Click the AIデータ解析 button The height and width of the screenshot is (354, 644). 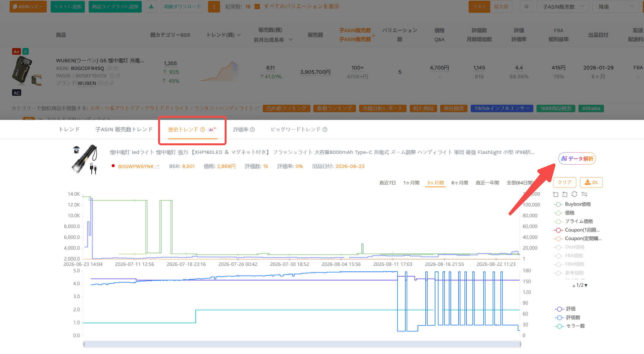(577, 159)
